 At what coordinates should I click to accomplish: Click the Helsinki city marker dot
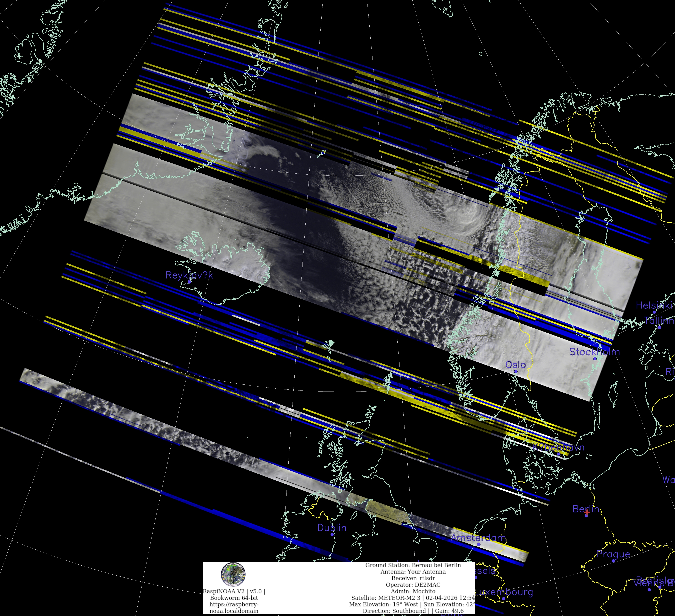click(x=654, y=312)
